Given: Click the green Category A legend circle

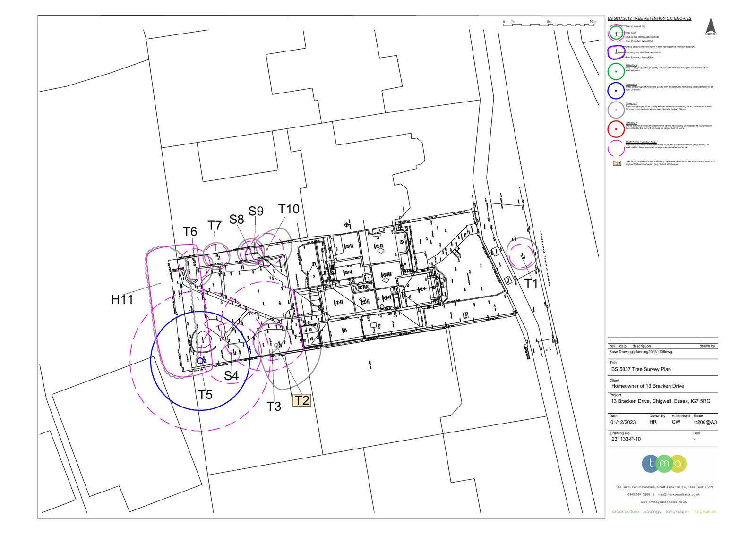Looking at the screenshot, I should click(x=616, y=71).
